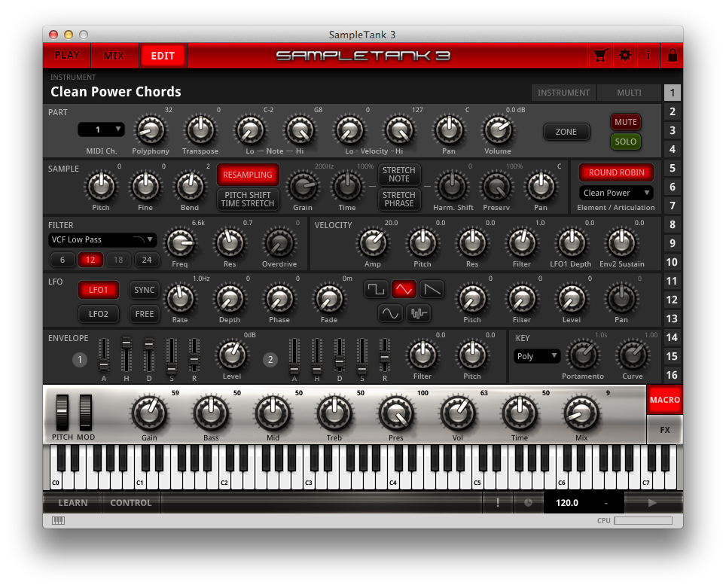Image resolution: width=726 pixels, height=588 pixels.
Task: Open the shopping cart store icon
Action: click(x=600, y=55)
